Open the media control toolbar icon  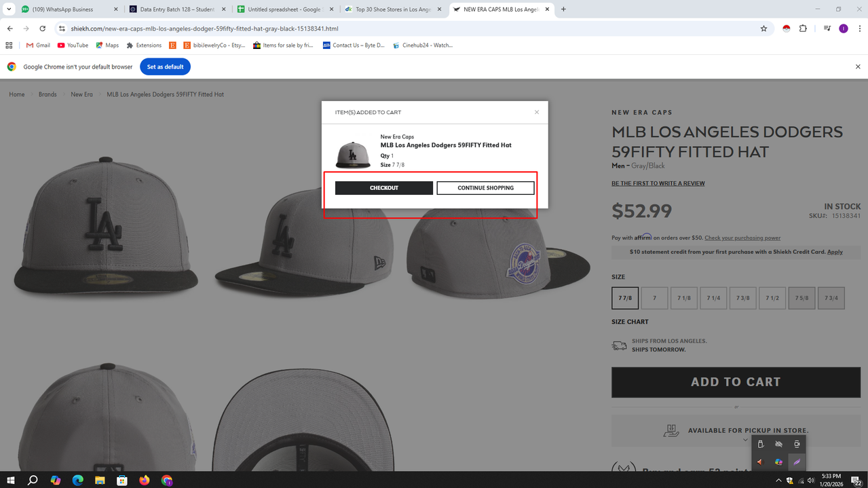coord(827,29)
